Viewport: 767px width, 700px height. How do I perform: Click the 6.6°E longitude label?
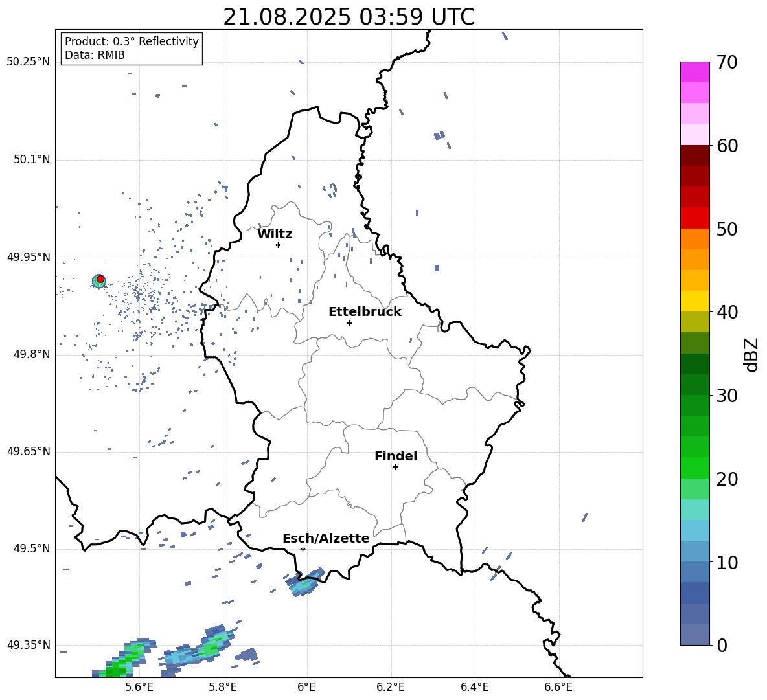click(558, 687)
